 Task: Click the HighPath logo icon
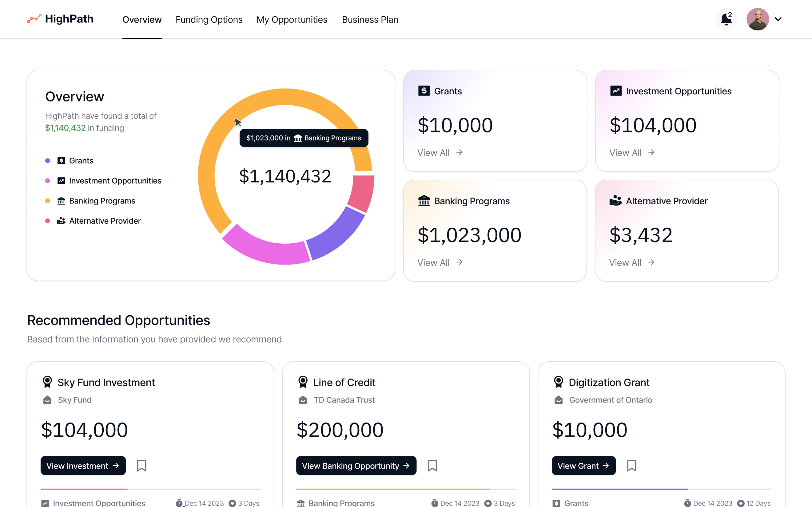click(x=34, y=19)
